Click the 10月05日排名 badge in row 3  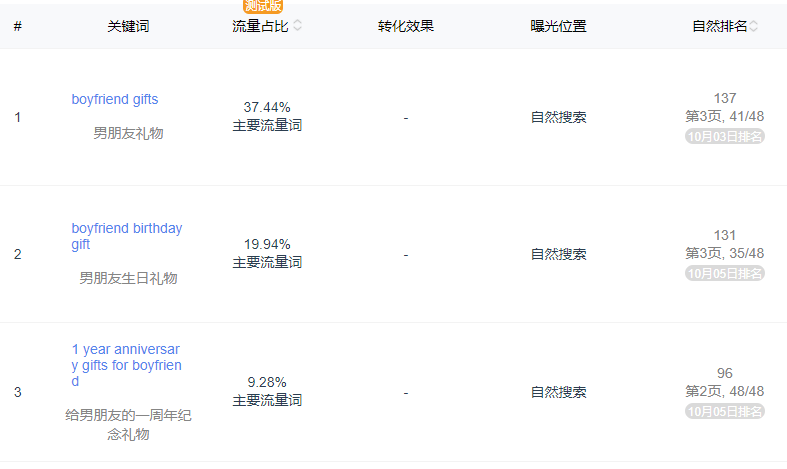click(x=725, y=411)
